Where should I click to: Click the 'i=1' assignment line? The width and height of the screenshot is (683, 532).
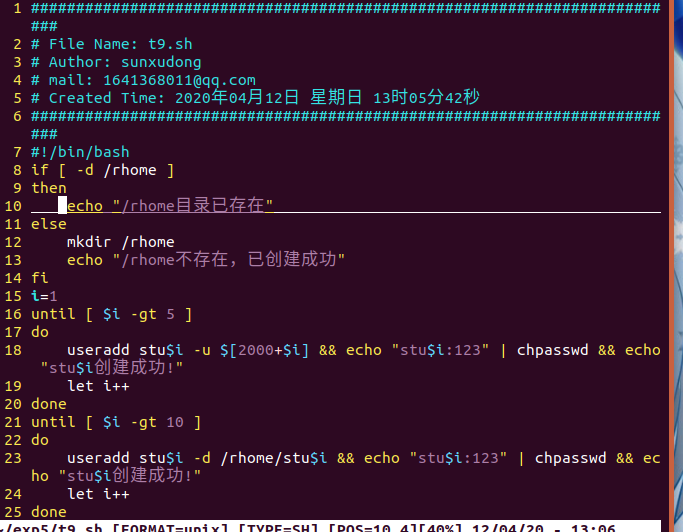coord(44,296)
